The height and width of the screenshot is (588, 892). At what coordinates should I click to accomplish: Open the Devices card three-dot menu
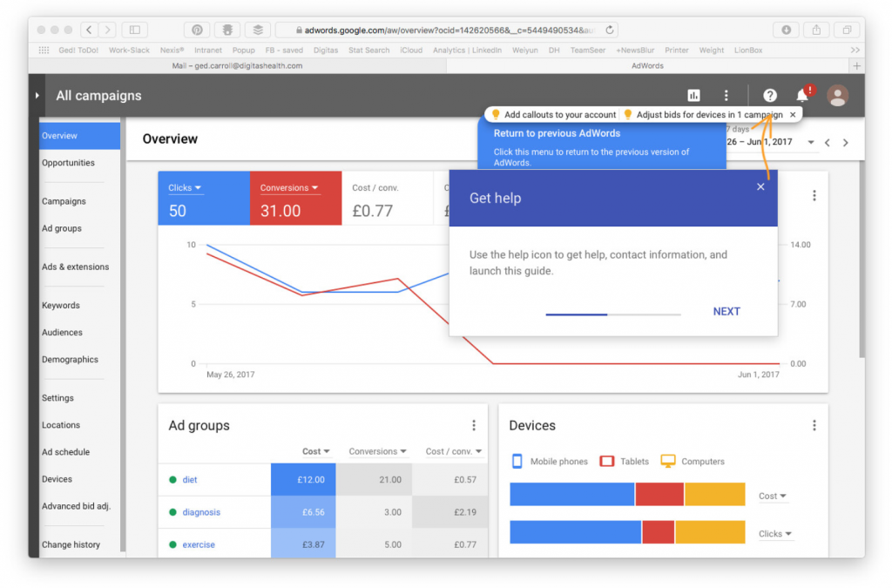[x=814, y=425]
